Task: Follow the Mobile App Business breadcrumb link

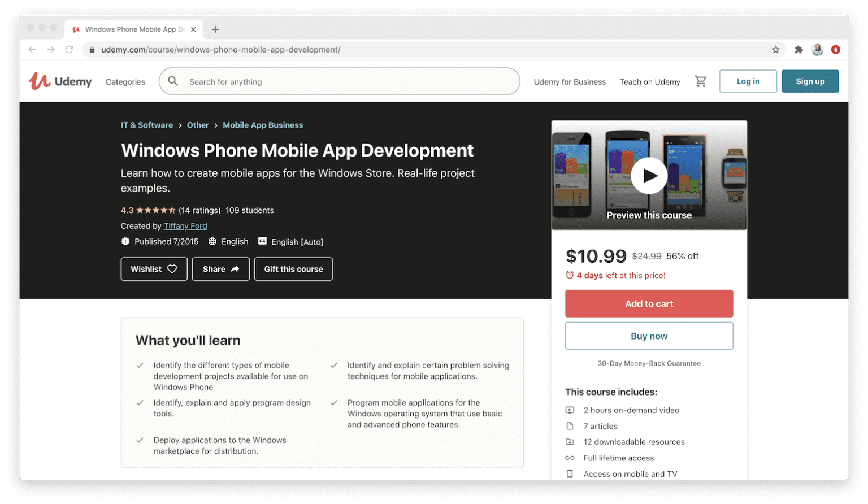Action: click(263, 125)
